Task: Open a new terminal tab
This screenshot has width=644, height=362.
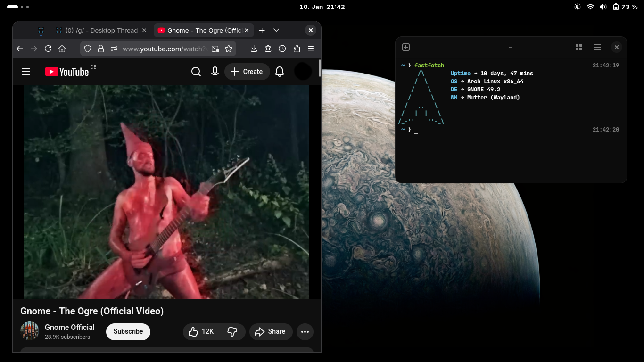Action: pos(405,47)
